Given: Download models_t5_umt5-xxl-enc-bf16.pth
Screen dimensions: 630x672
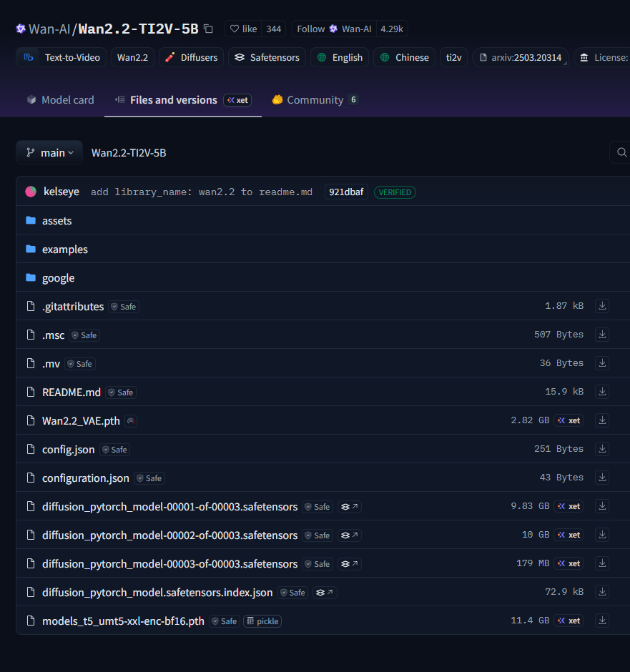Looking at the screenshot, I should (602, 620).
